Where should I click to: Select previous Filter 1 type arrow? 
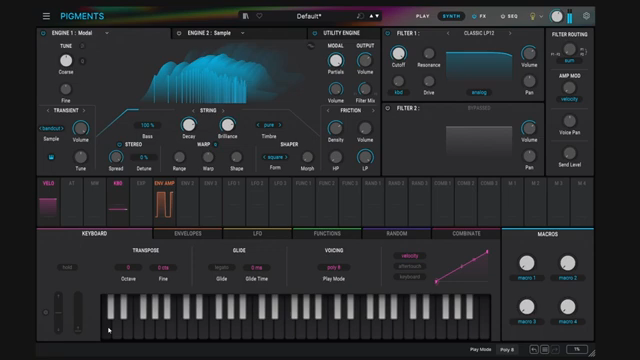point(448,33)
